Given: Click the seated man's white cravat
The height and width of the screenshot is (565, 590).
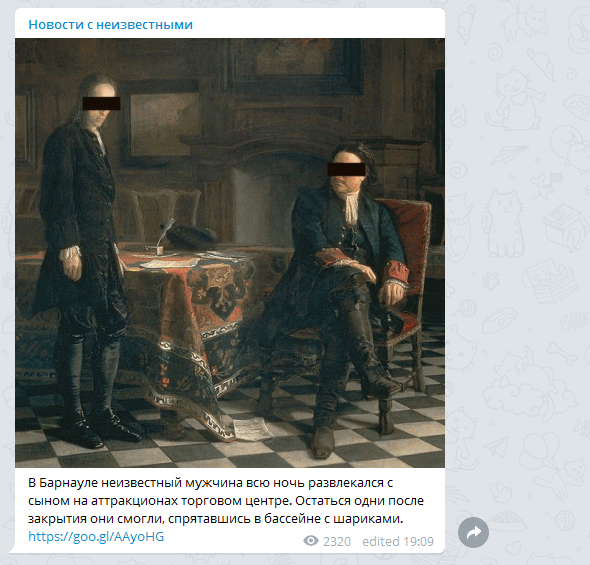Looking at the screenshot, I should (x=352, y=209).
